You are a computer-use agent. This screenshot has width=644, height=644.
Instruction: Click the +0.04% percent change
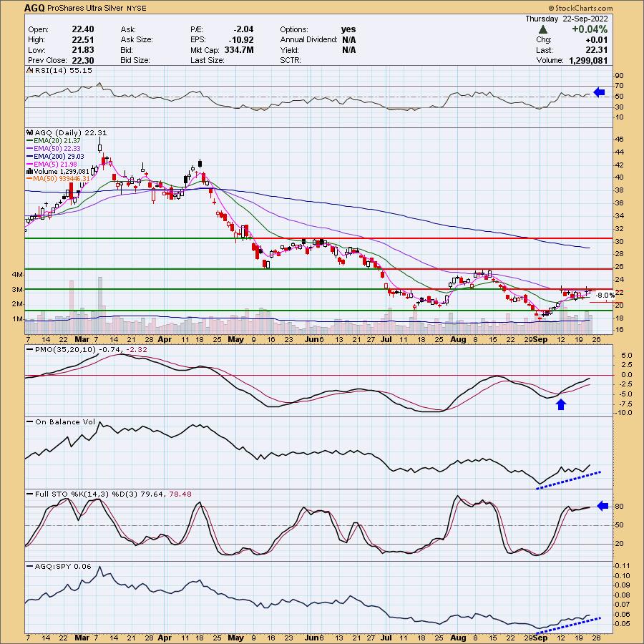click(x=590, y=29)
